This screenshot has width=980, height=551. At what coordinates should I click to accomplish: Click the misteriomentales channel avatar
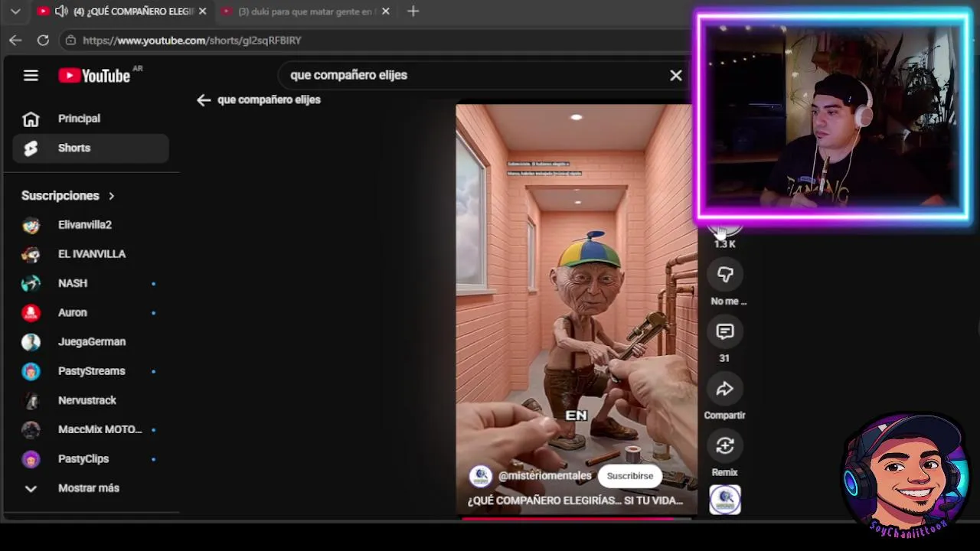(x=481, y=476)
